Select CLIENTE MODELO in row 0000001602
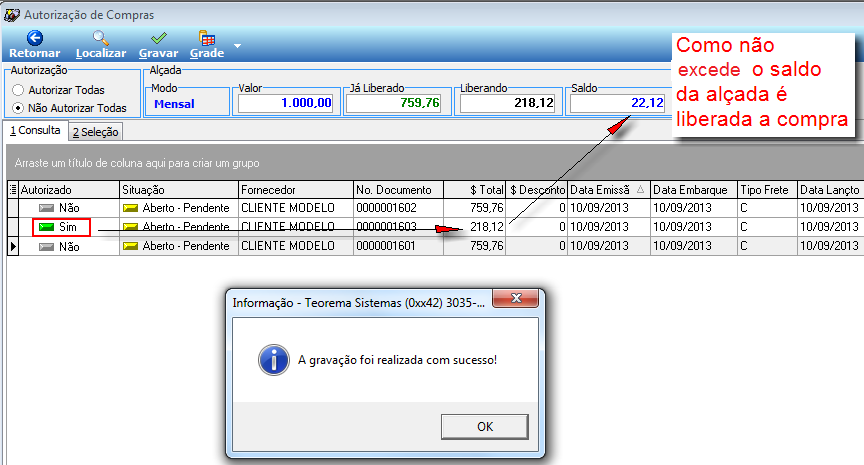This screenshot has height=465, width=864. pos(296,208)
